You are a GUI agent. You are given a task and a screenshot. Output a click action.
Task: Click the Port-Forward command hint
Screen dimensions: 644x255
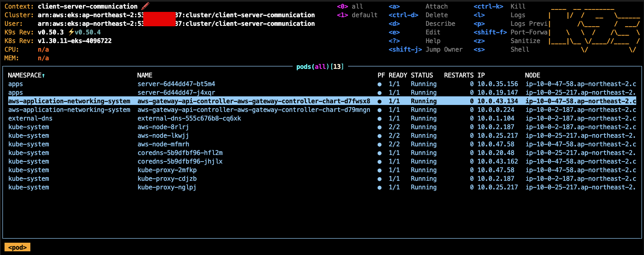point(529,32)
